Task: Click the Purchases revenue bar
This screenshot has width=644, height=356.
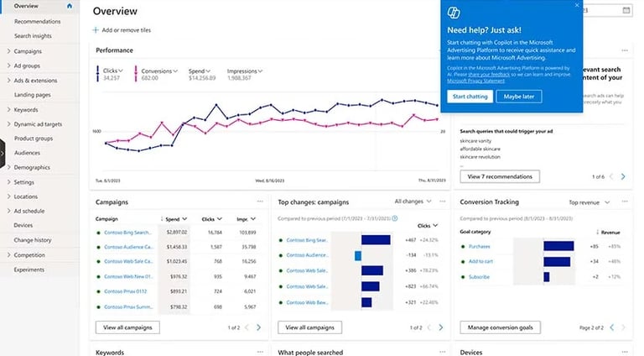Action: click(x=558, y=246)
